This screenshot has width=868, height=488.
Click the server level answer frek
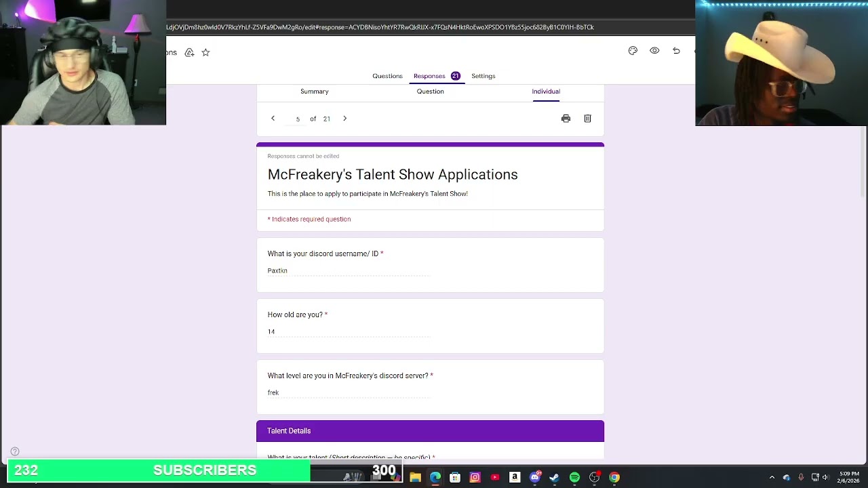click(x=273, y=392)
